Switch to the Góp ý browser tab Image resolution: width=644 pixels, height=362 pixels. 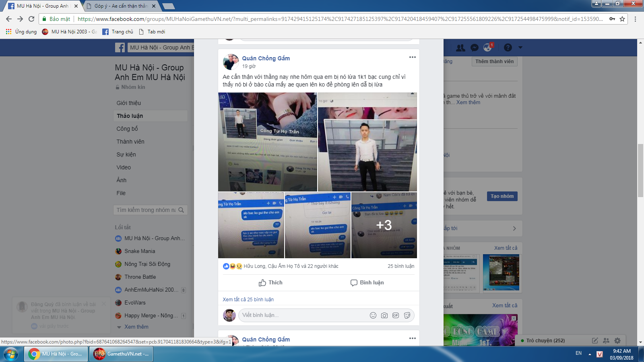point(120,6)
